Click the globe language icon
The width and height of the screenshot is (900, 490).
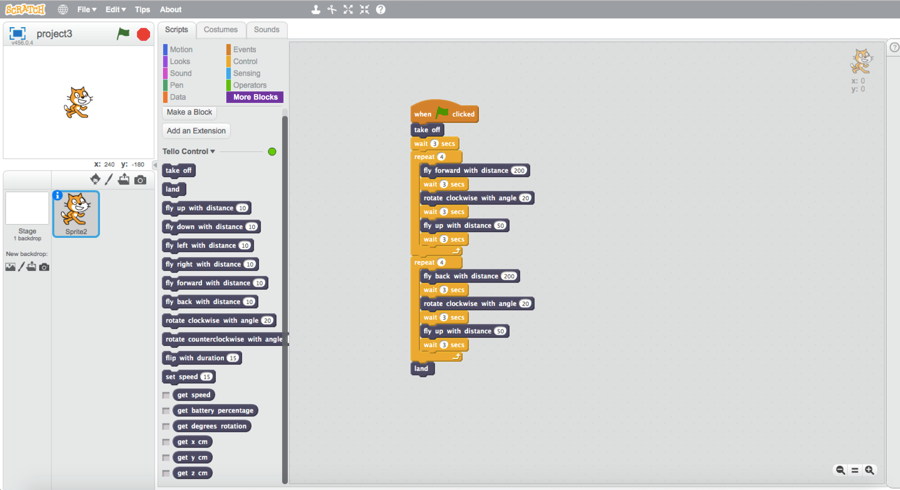pos(62,9)
